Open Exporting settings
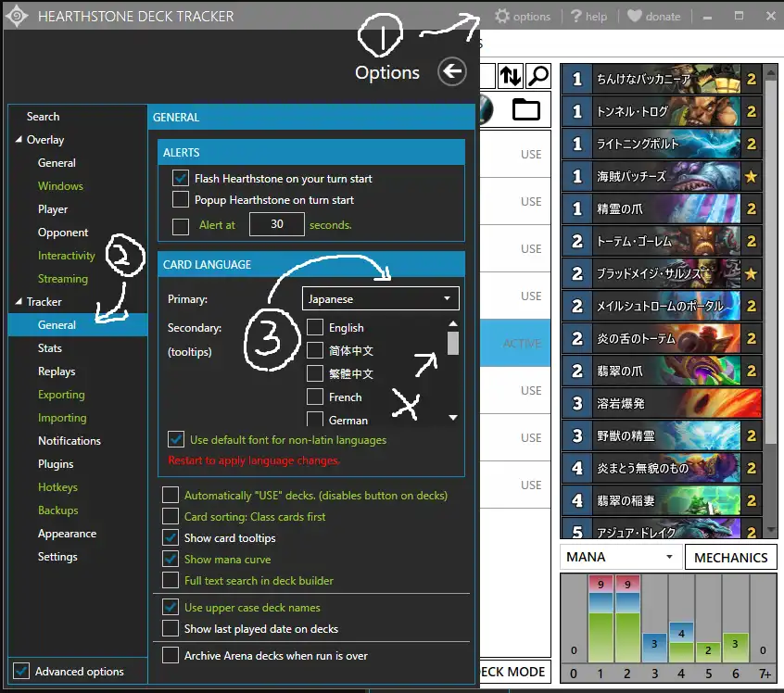 (x=61, y=395)
